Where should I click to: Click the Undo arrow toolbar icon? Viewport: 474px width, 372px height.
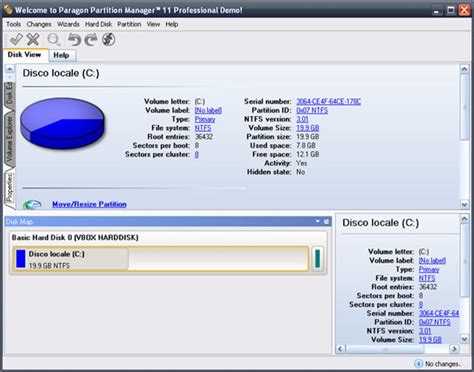[x=74, y=40]
